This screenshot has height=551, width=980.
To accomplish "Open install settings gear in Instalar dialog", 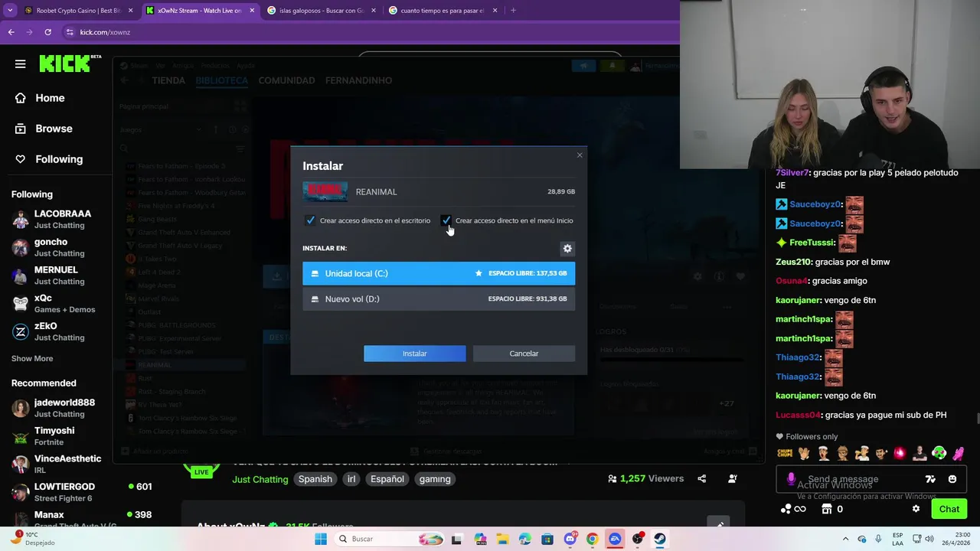I will (x=567, y=249).
